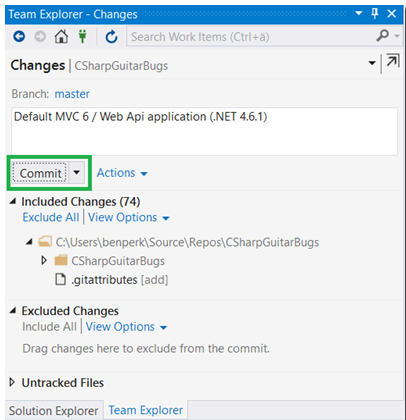Go to Team Explorer Home icon
406x420 pixels.
(x=61, y=36)
